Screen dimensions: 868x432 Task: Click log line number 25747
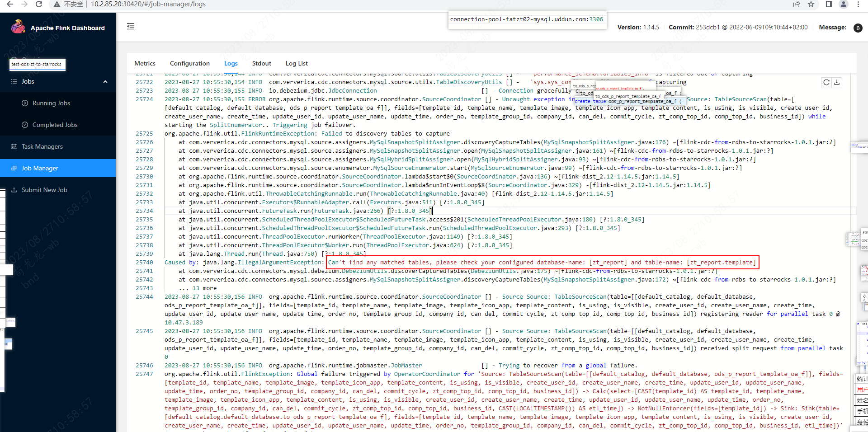click(x=144, y=374)
